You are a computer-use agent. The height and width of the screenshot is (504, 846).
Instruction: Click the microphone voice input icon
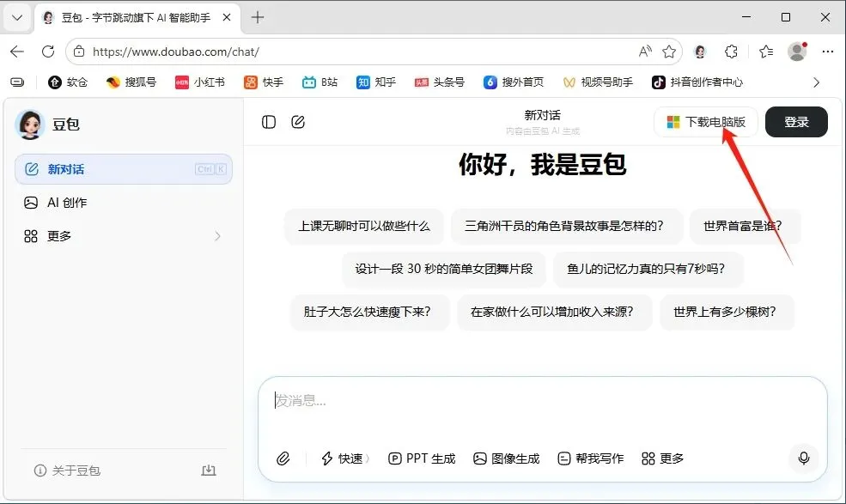[804, 458]
